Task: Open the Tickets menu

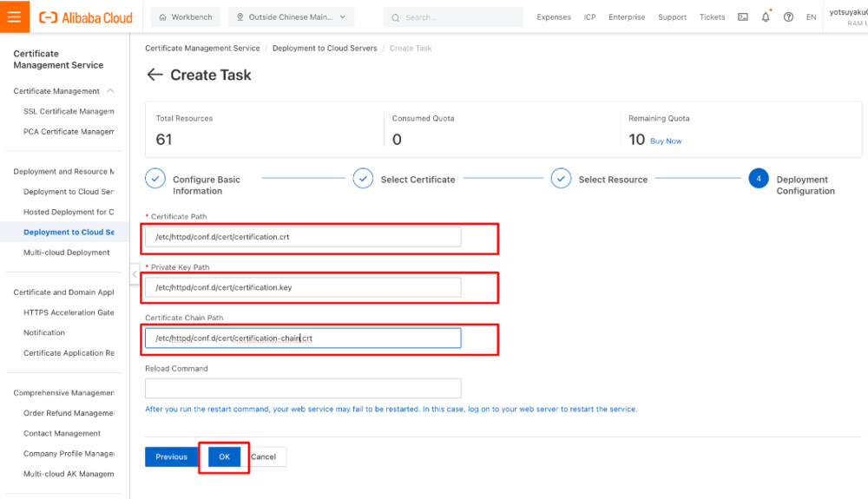Action: coord(712,17)
